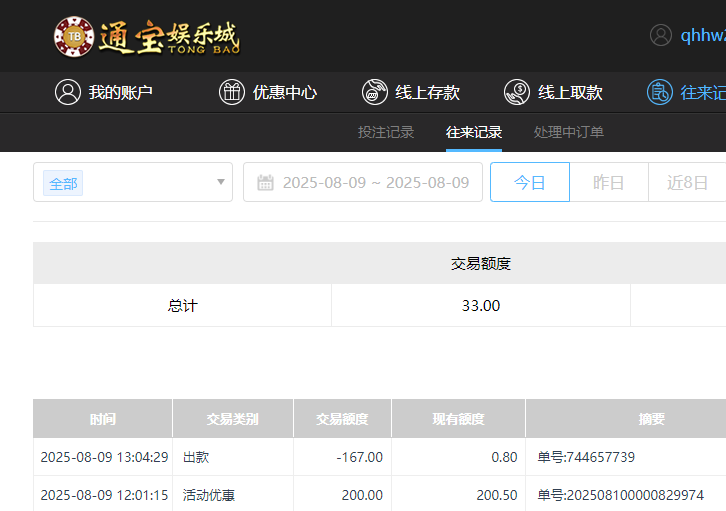The width and height of the screenshot is (726, 511).
Task: Click the user profile avatar icon
Action: pos(661,35)
